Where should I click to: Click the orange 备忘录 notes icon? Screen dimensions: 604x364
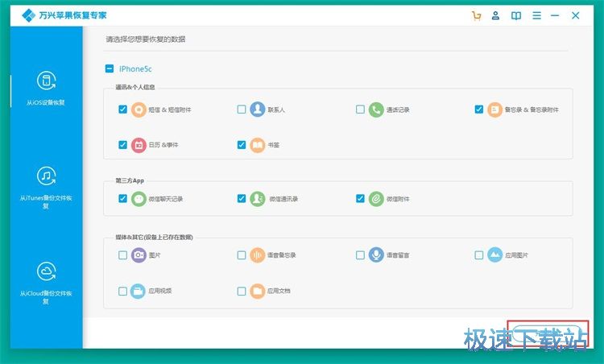coord(495,110)
